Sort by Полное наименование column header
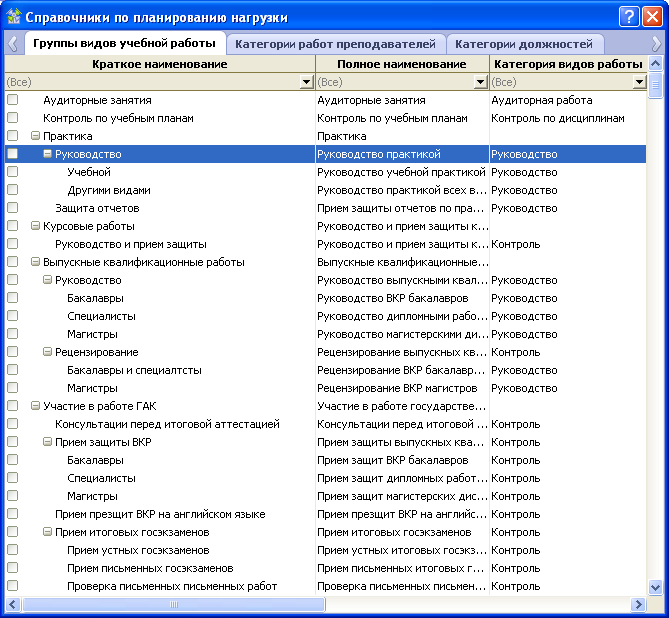The width and height of the screenshot is (669, 618). (402, 64)
